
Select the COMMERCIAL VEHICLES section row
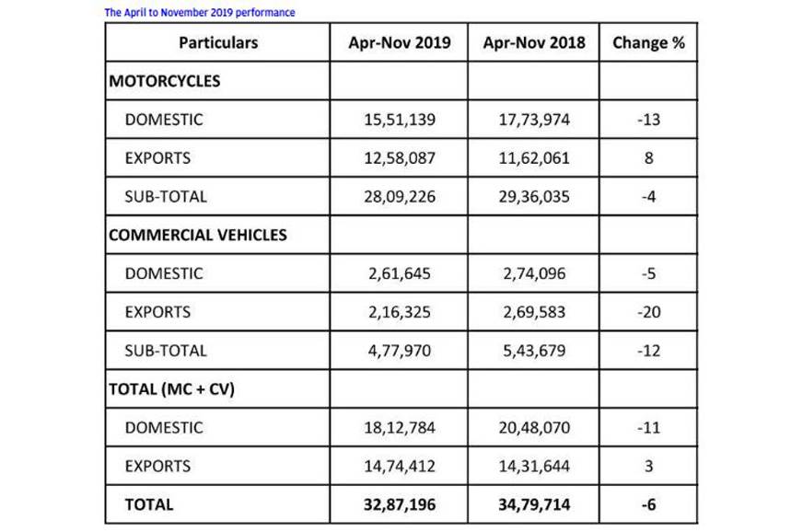click(401, 235)
